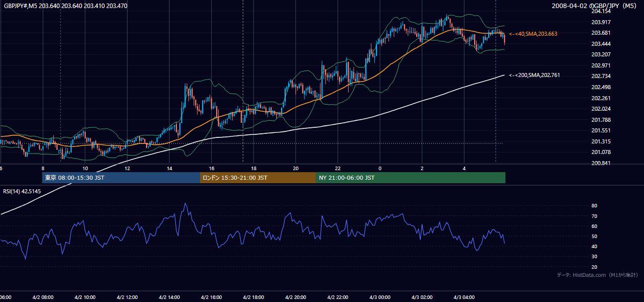Click the 4/2 16:00 bottom time label

tap(211, 297)
